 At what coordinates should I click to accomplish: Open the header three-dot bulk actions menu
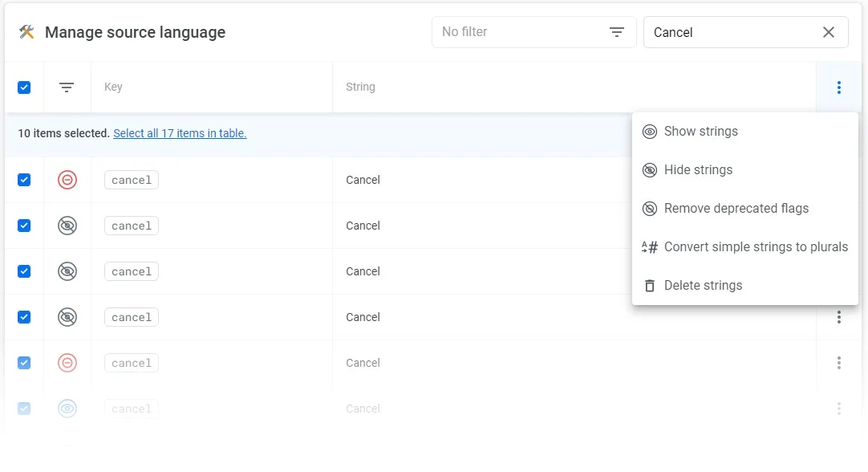pyautogui.click(x=838, y=87)
